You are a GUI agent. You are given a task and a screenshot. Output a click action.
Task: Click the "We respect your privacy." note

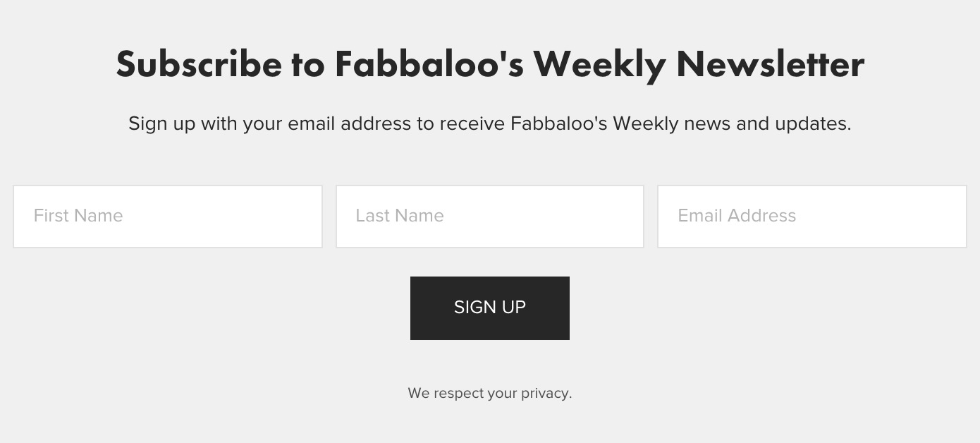pos(490,394)
